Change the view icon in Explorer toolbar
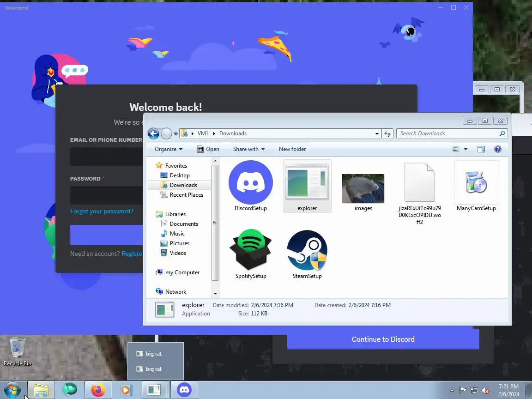 [x=456, y=149]
